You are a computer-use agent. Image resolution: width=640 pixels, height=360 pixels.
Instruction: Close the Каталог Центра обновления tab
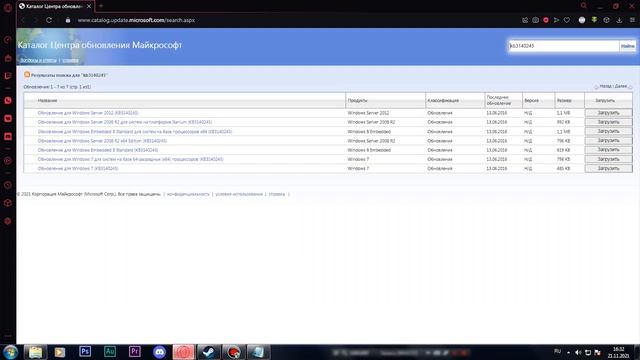click(89, 6)
